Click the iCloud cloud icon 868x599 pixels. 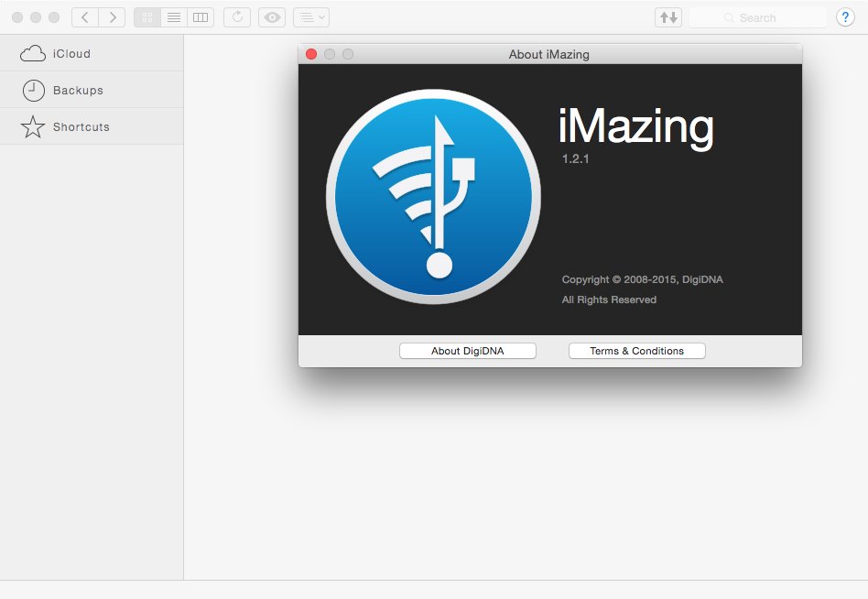(x=33, y=54)
